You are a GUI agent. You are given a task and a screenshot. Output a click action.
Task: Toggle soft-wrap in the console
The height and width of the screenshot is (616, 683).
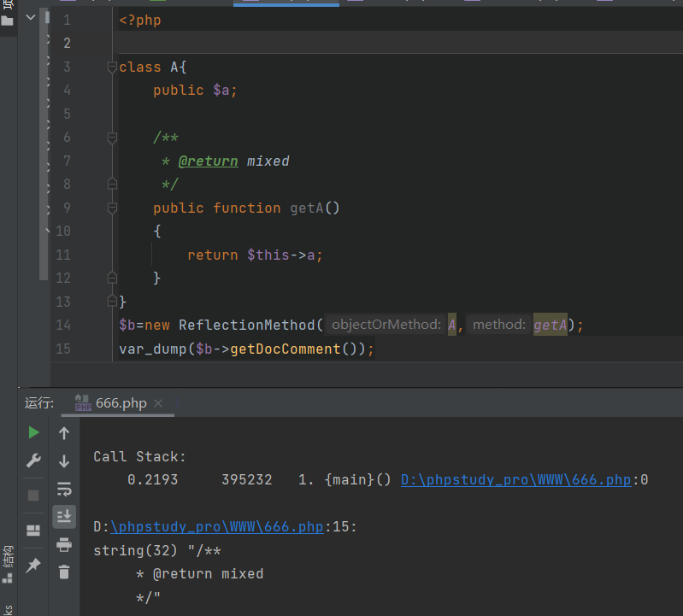(64, 489)
